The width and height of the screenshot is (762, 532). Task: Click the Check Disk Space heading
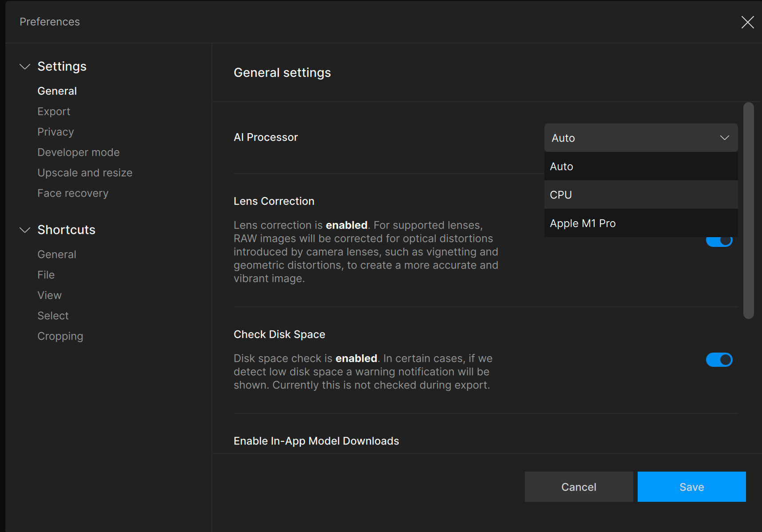pos(279,334)
